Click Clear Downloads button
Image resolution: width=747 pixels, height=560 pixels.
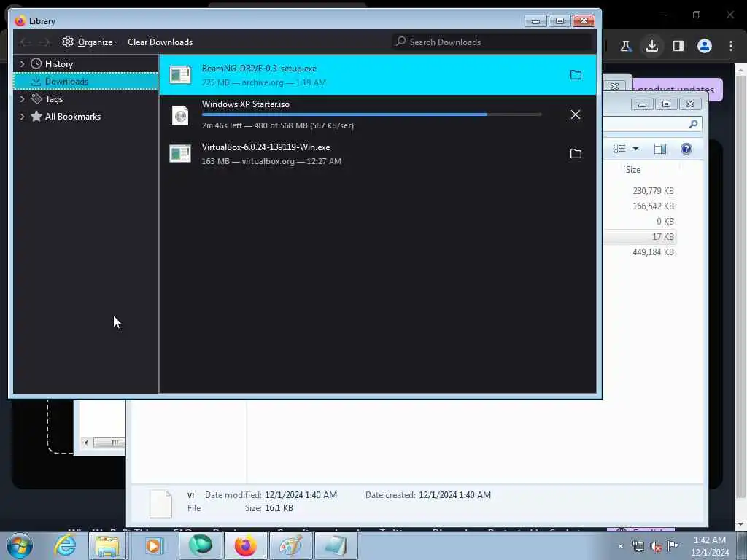(x=160, y=42)
